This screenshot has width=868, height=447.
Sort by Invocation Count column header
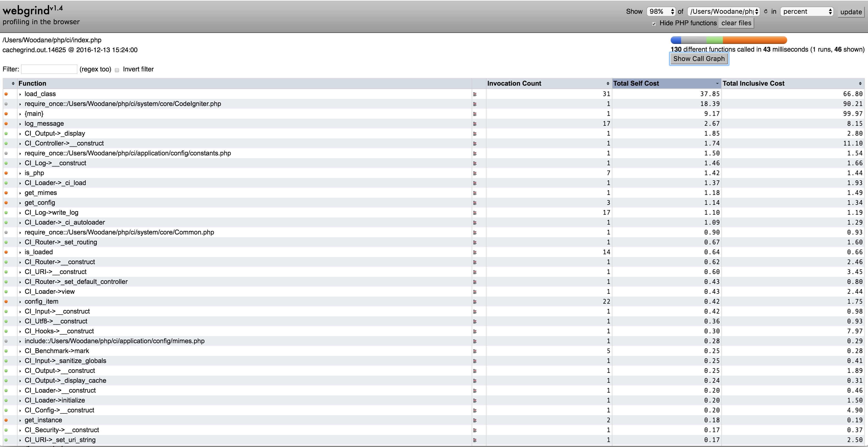[548, 83]
